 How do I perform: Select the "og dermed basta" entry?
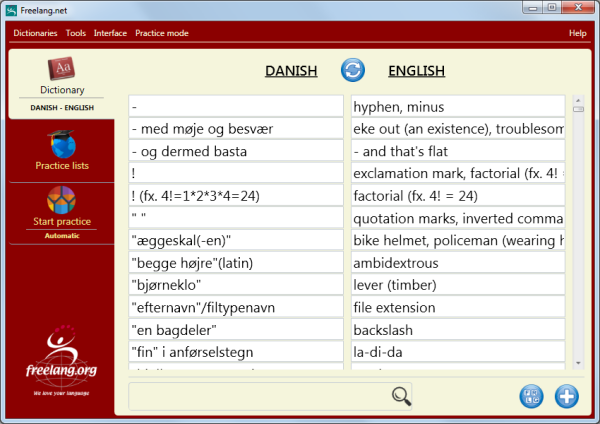(x=237, y=152)
